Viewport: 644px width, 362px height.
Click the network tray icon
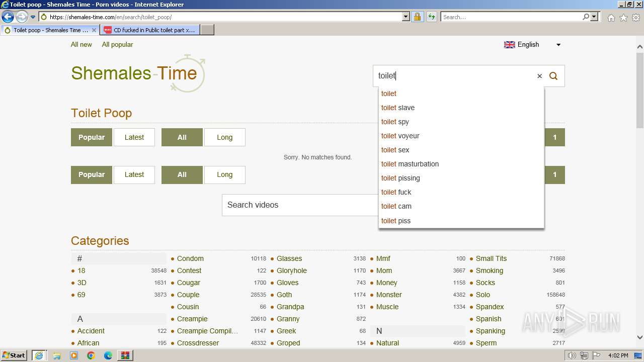[584, 355]
